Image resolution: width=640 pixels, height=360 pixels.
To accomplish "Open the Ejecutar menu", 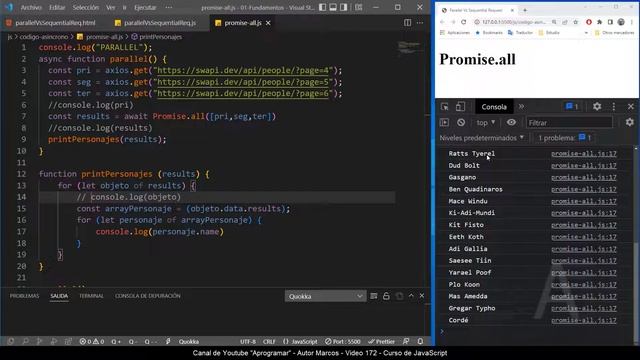I will (x=145, y=7).
